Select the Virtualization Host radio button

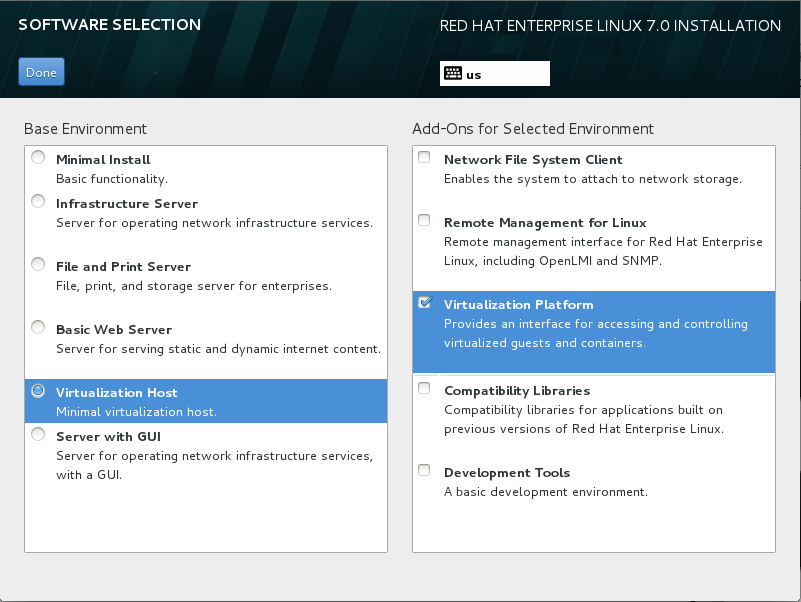(x=38, y=391)
